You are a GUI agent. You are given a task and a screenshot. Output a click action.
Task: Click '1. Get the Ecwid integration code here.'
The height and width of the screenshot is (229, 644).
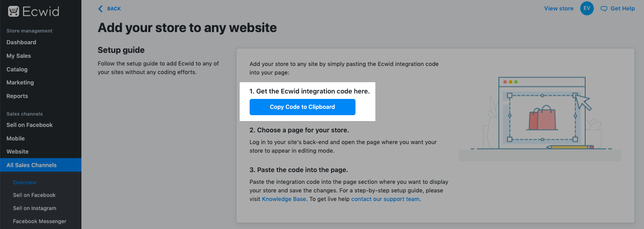(x=310, y=91)
